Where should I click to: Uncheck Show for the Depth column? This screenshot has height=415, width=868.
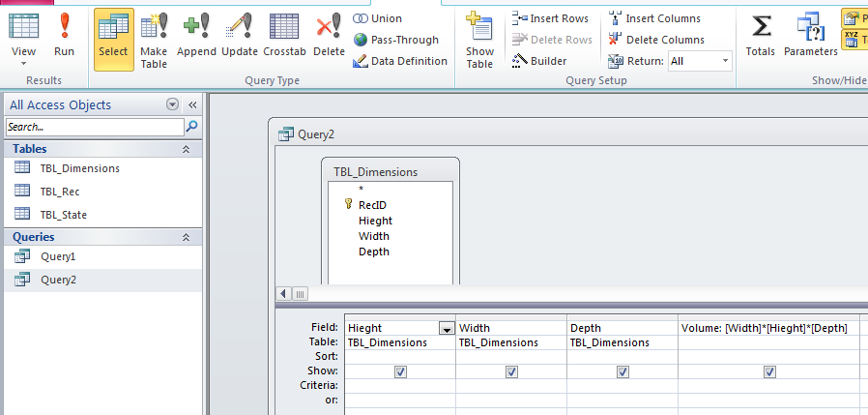click(622, 371)
